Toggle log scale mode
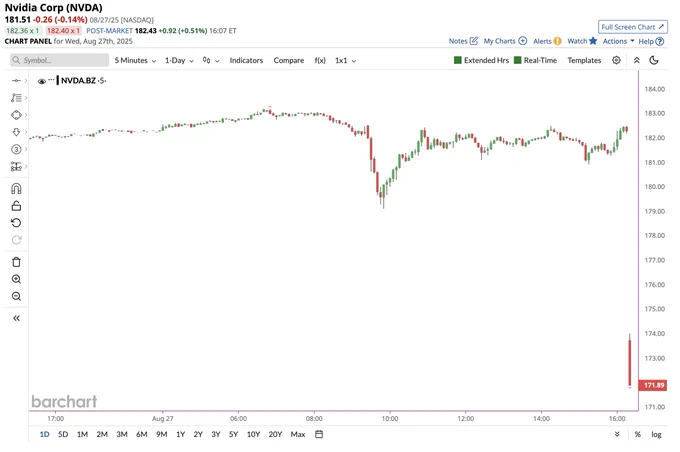This screenshot has height=452, width=680. click(656, 434)
